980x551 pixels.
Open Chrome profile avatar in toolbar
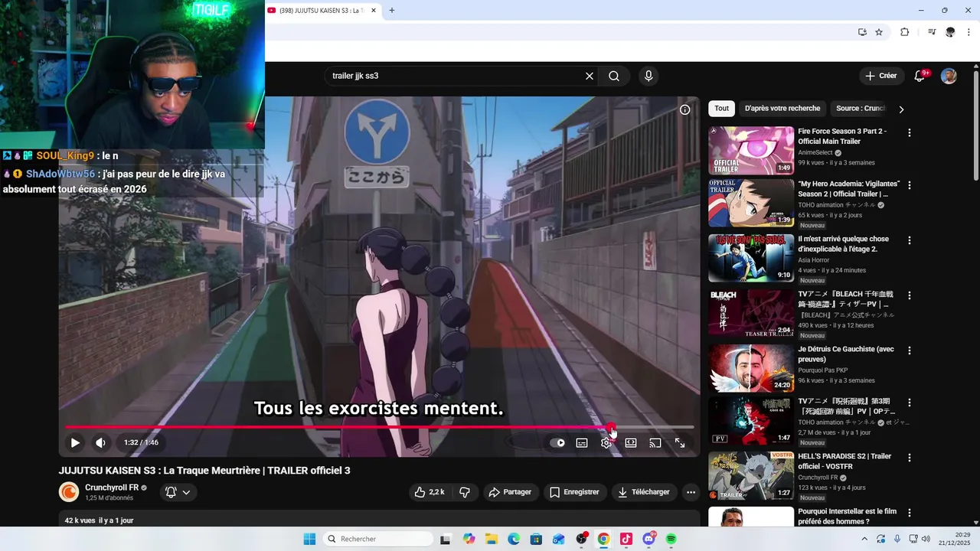pyautogui.click(x=950, y=32)
